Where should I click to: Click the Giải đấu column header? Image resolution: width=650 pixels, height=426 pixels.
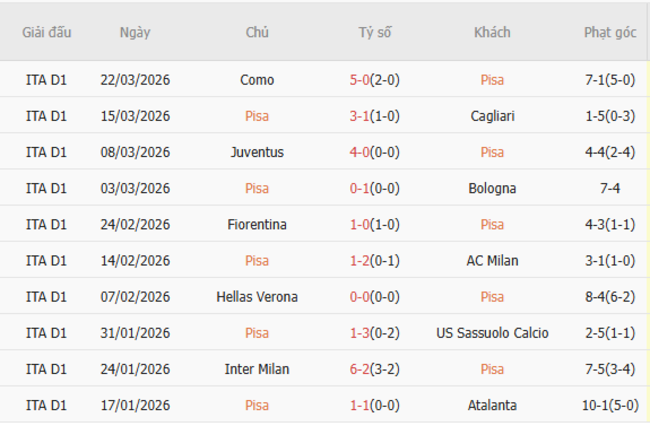47,32
